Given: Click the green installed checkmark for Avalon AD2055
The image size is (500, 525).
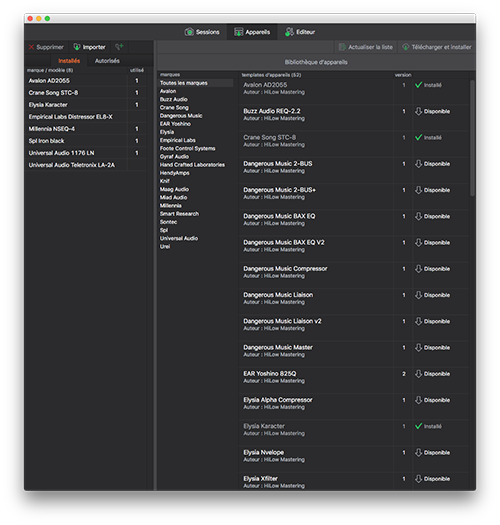Looking at the screenshot, I should tap(418, 85).
